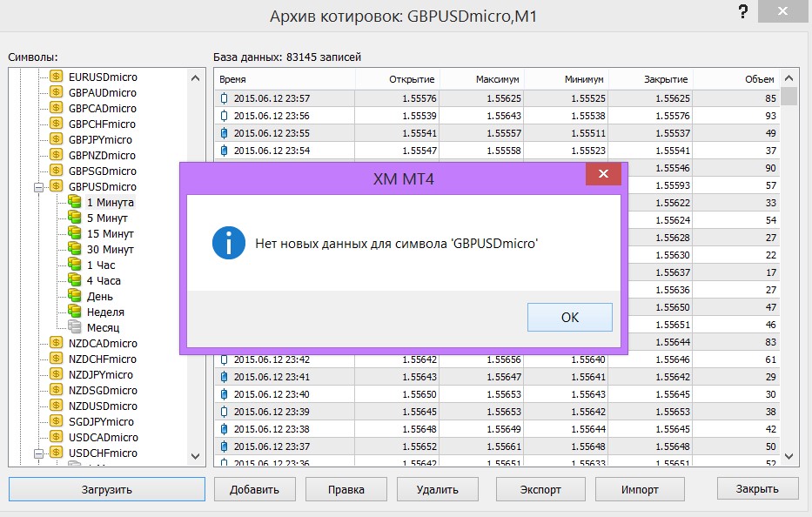Screen dimensions: 812x517
Task: Click the NZDSGDmicro symbol coin icon
Action: point(56,390)
